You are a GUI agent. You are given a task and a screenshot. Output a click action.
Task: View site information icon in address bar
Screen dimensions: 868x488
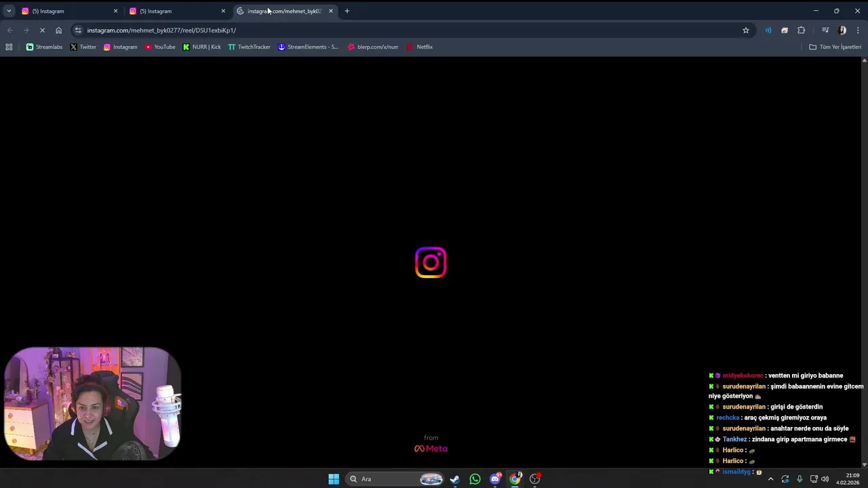[x=78, y=30]
